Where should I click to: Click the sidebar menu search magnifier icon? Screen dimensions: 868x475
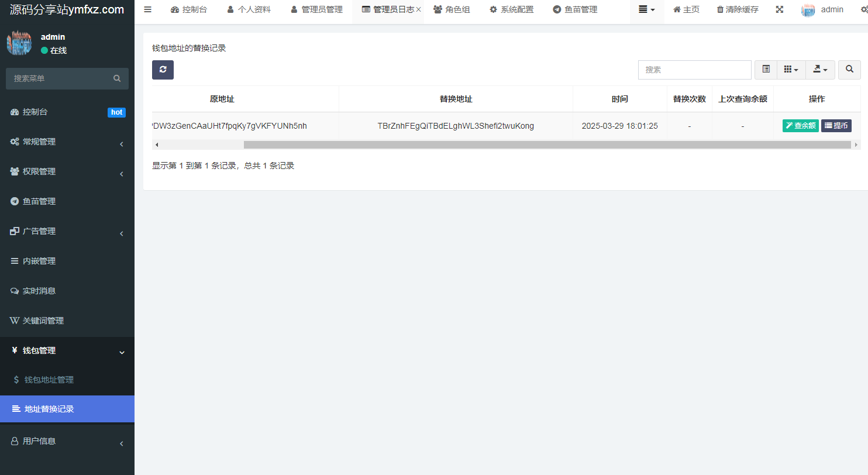point(117,78)
